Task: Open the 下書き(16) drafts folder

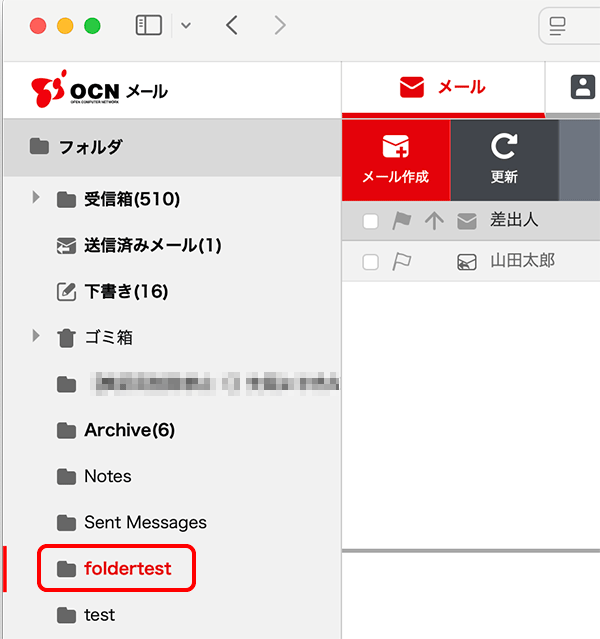Action: 125,292
